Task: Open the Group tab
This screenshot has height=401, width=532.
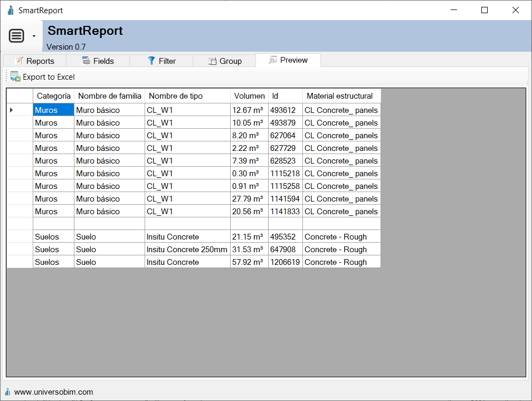Action: coord(224,61)
